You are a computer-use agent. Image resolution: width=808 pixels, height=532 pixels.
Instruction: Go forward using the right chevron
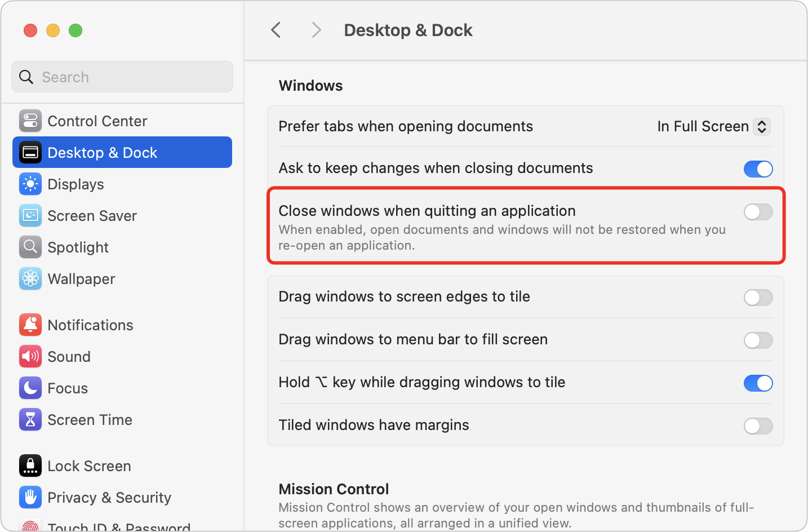316,30
